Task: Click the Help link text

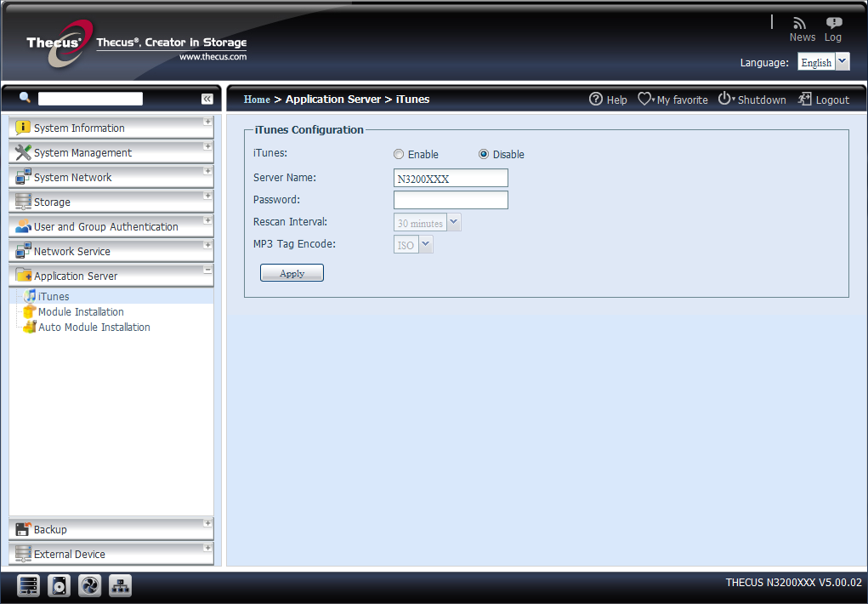Action: 616,100
